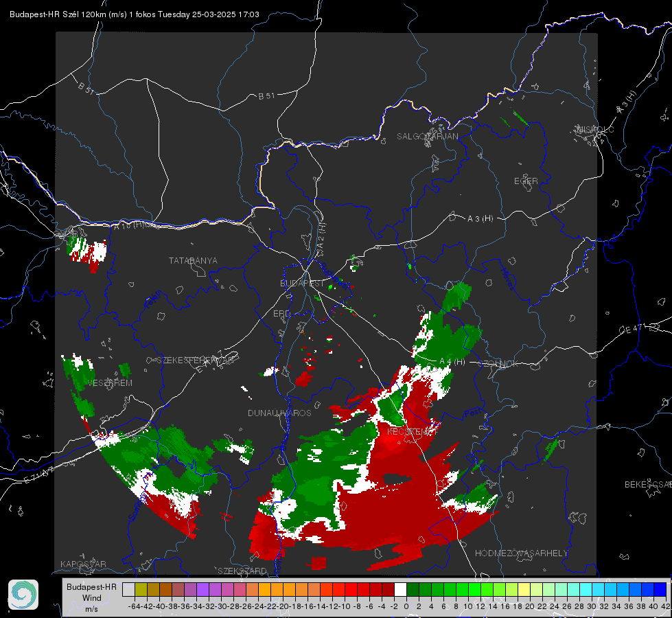
Task: Click the DUNAÚJVÁROS city label
Action: (279, 413)
